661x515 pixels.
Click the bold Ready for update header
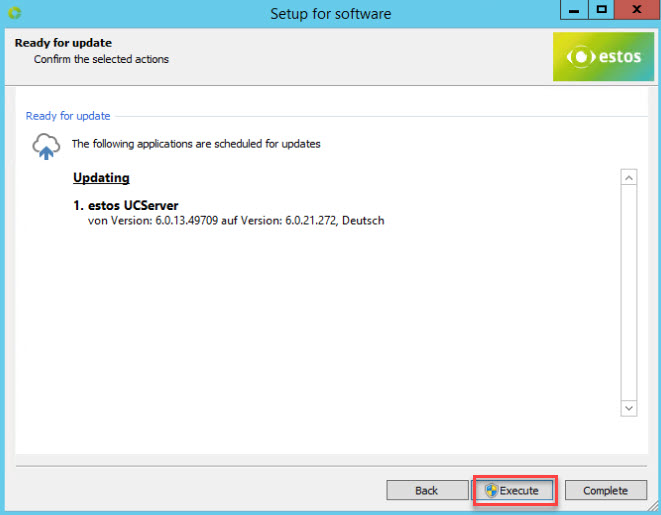[x=63, y=43]
